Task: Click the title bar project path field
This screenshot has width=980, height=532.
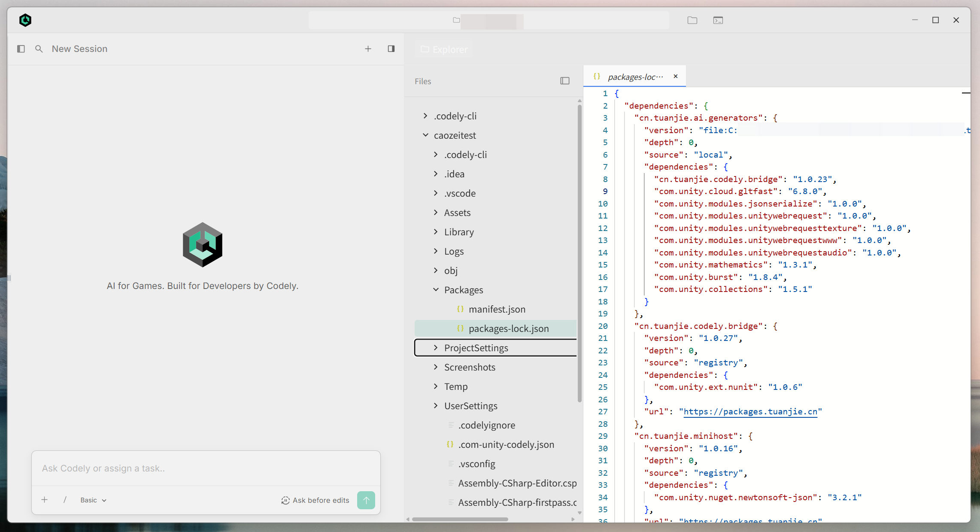Action: pyautogui.click(x=488, y=20)
